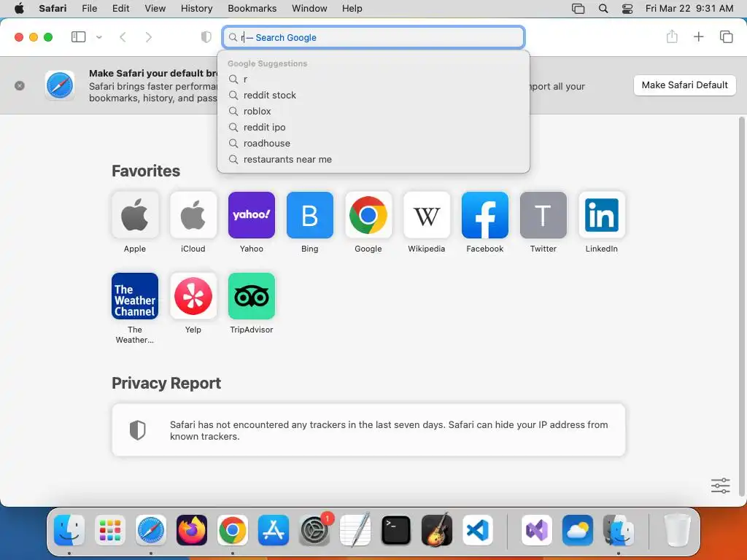Open the Share button in toolbar

click(x=672, y=36)
